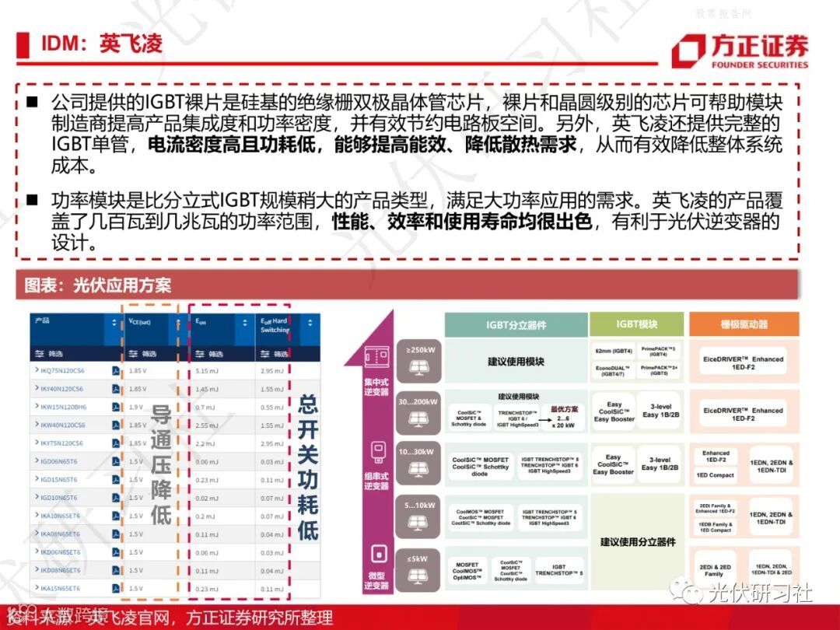Viewport: 840px width, 630px height.
Task: Click the sort arrows in the Eon column header
Action: [x=245, y=323]
